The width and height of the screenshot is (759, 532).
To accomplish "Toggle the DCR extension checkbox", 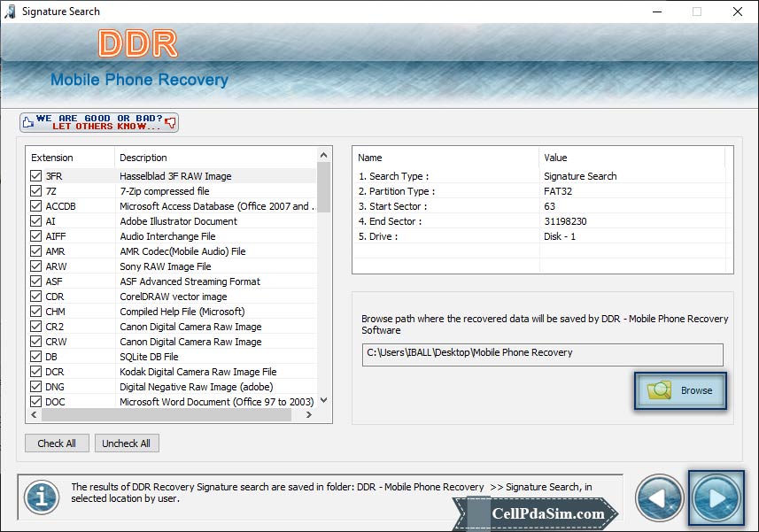I will point(35,371).
